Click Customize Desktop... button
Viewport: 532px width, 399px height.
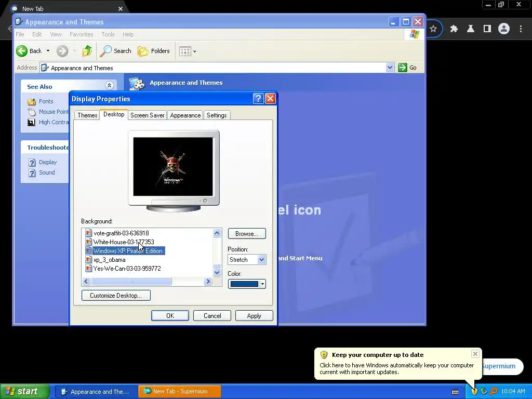(x=116, y=296)
